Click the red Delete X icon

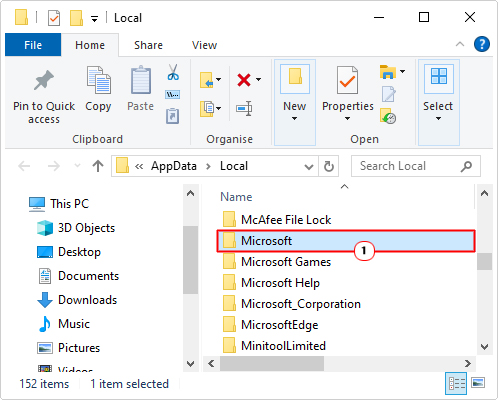tap(244, 80)
